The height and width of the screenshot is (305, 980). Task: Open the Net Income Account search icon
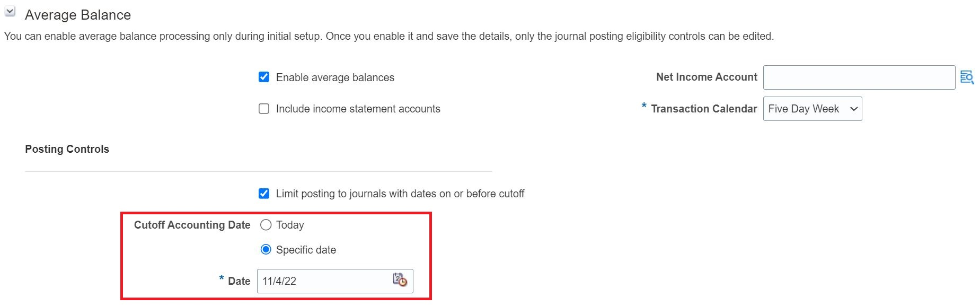pyautogui.click(x=967, y=77)
